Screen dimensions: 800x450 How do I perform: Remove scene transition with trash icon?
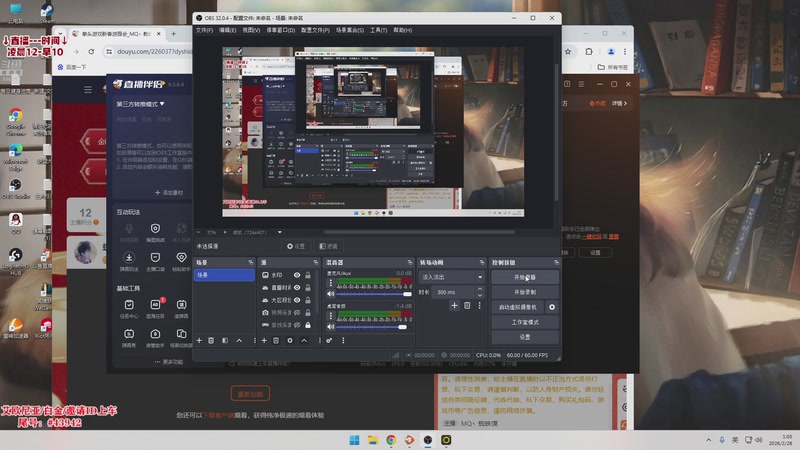coord(467,305)
